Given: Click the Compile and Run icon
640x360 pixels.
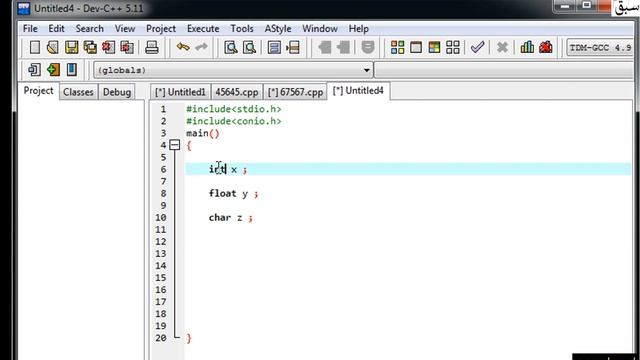Looking at the screenshot, I should [434, 47].
